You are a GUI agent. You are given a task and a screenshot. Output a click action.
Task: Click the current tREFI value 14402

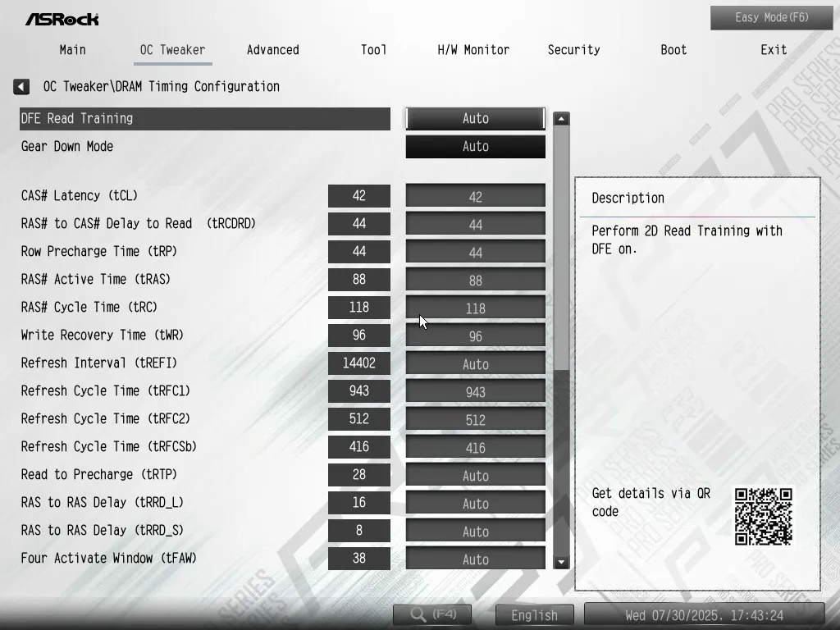point(359,363)
